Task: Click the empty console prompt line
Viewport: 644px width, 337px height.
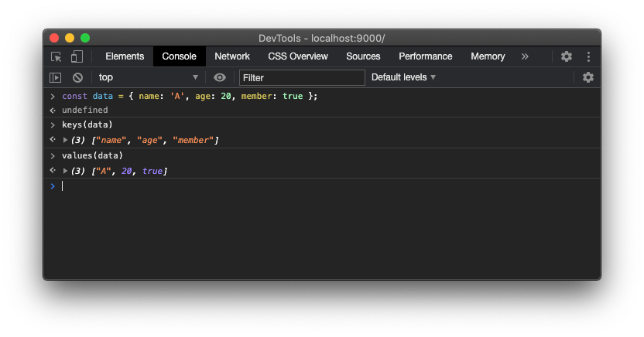Action: (x=310, y=186)
